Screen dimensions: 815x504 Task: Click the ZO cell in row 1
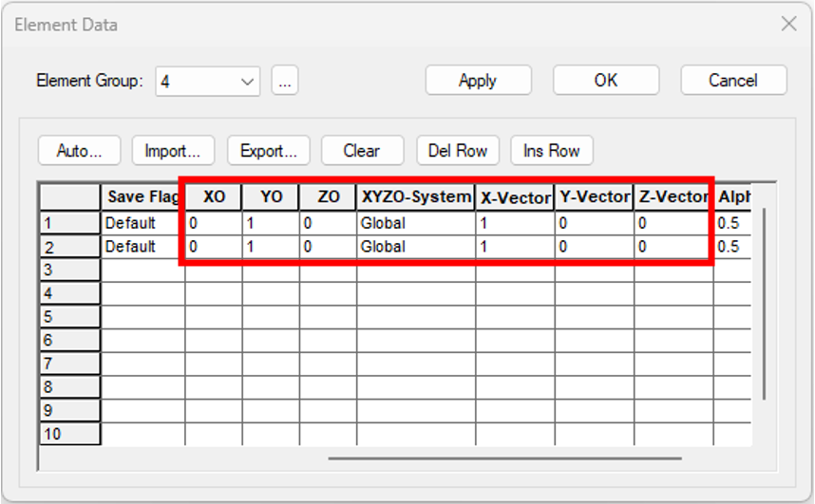pyautogui.click(x=328, y=223)
